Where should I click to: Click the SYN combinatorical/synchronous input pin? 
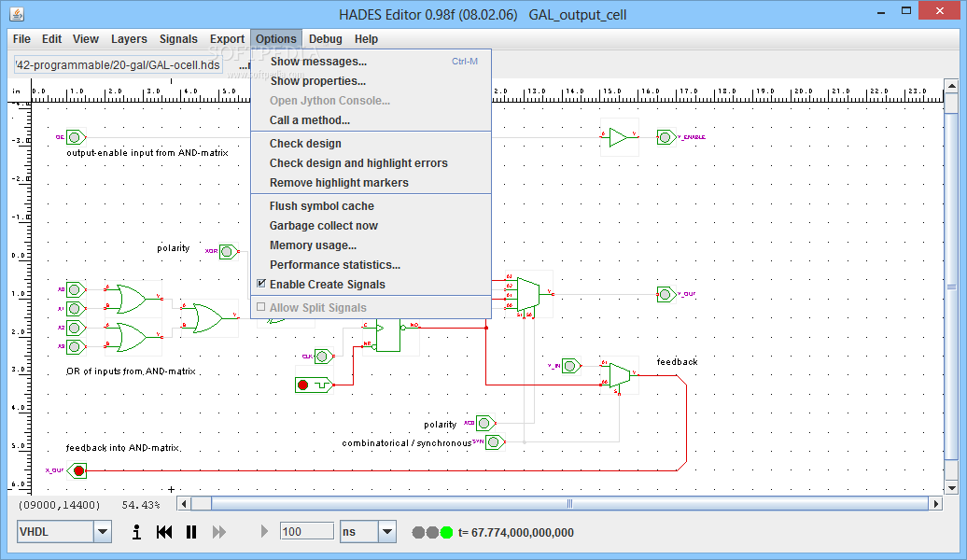[x=495, y=442]
